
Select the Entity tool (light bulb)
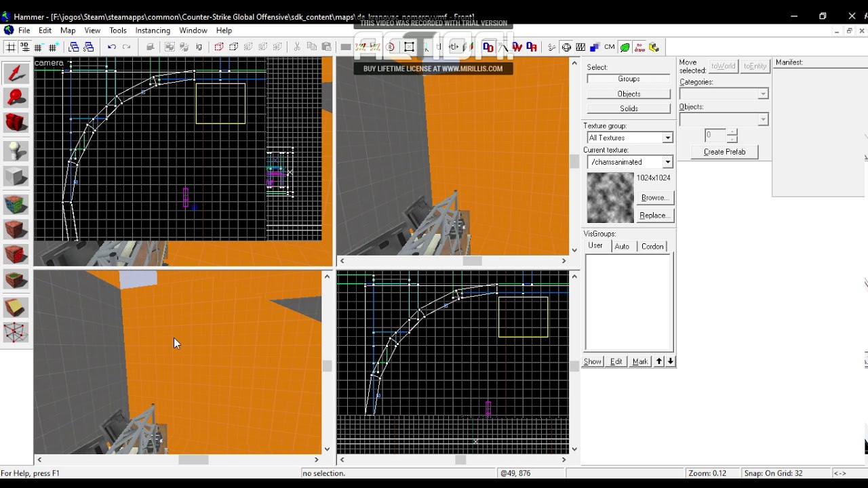tap(16, 150)
